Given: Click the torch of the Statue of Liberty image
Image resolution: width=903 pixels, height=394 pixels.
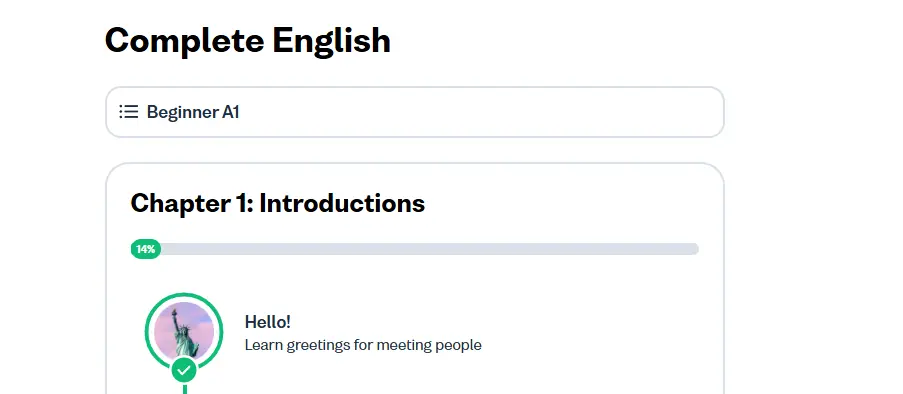Looking at the screenshot, I should 174,312.
